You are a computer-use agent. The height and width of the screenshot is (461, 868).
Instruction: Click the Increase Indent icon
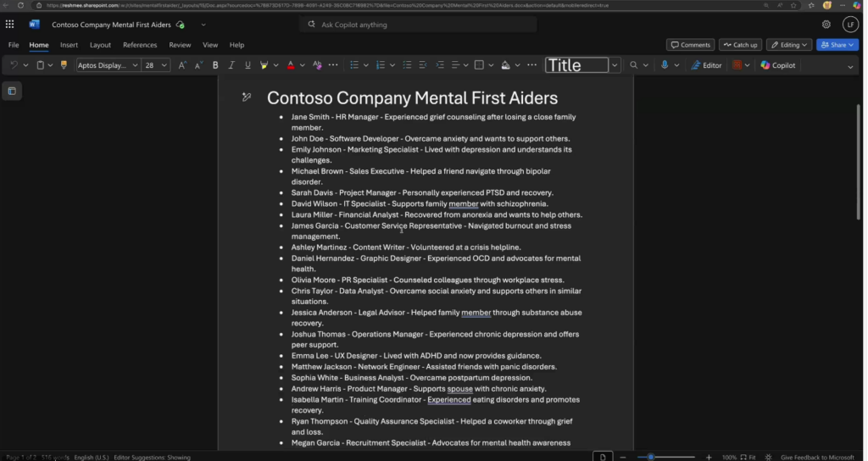click(x=440, y=65)
